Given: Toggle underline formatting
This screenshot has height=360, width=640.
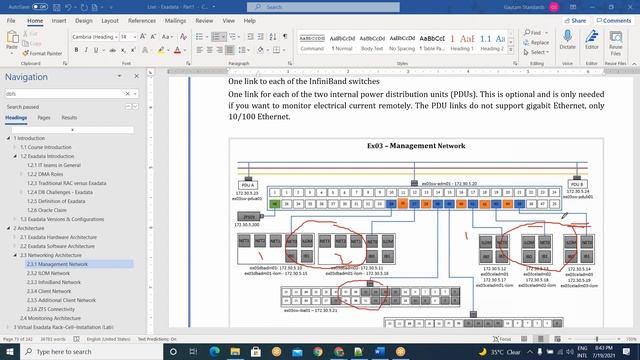Looking at the screenshot, I should click(x=96, y=50).
